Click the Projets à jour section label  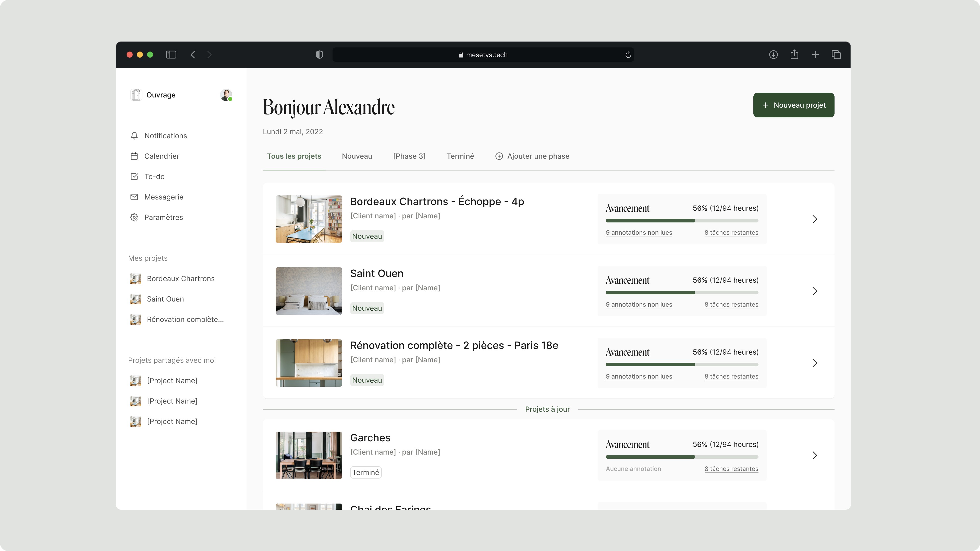(547, 409)
